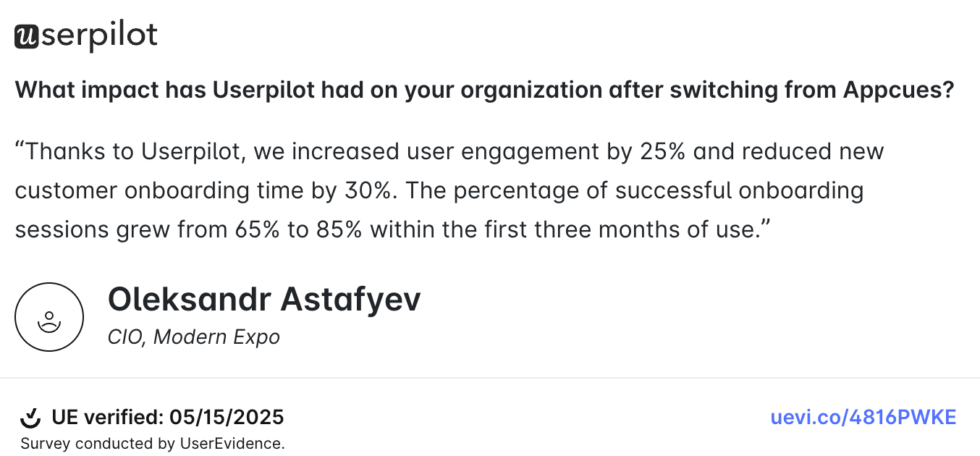Image resolution: width=980 pixels, height=456 pixels.
Task: Click "Survey conducted by UserEvidence." footnote
Action: click(x=153, y=444)
